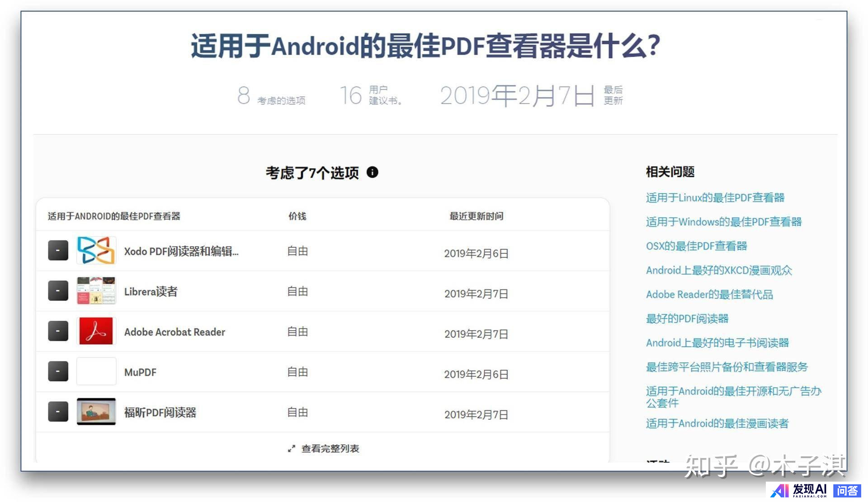Click info icon beside 考虑了7个选项
This screenshot has height=502, width=868.
pos(372,172)
